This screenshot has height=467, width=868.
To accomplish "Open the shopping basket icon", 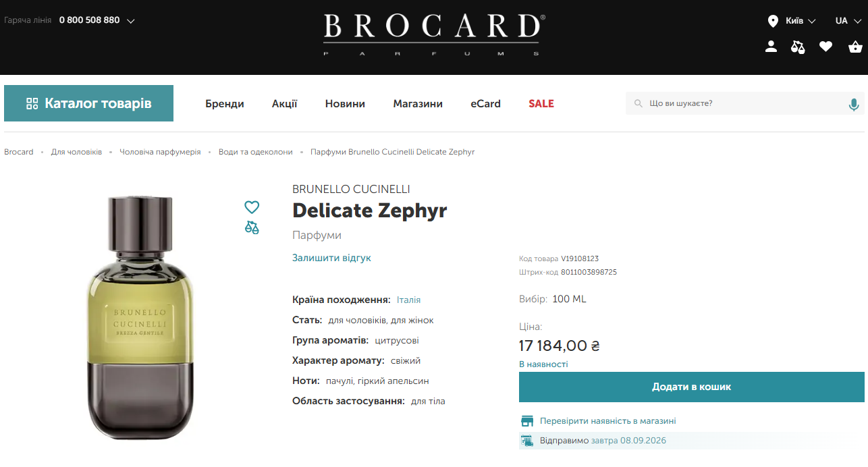I will (855, 47).
